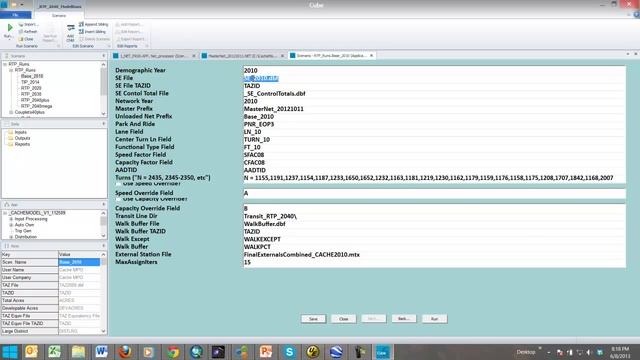The width and height of the screenshot is (640, 360).
Task: Open the Word icon in the taskbar
Action: pos(101,352)
